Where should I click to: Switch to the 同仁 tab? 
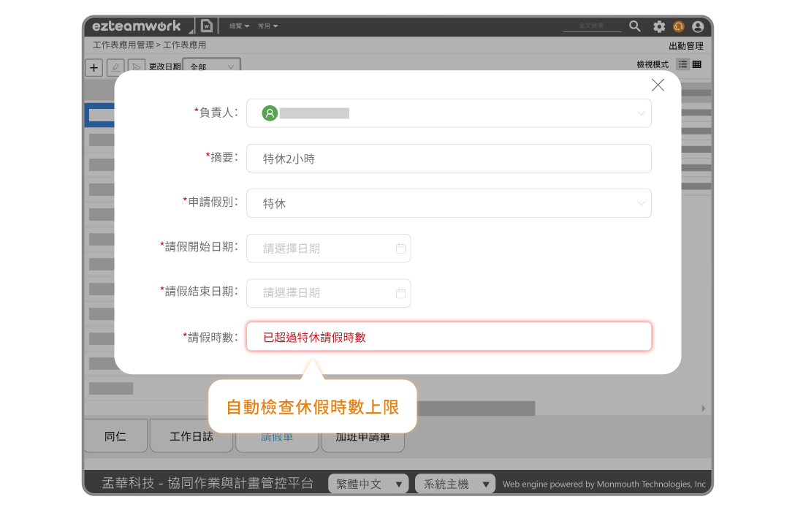[115, 436]
